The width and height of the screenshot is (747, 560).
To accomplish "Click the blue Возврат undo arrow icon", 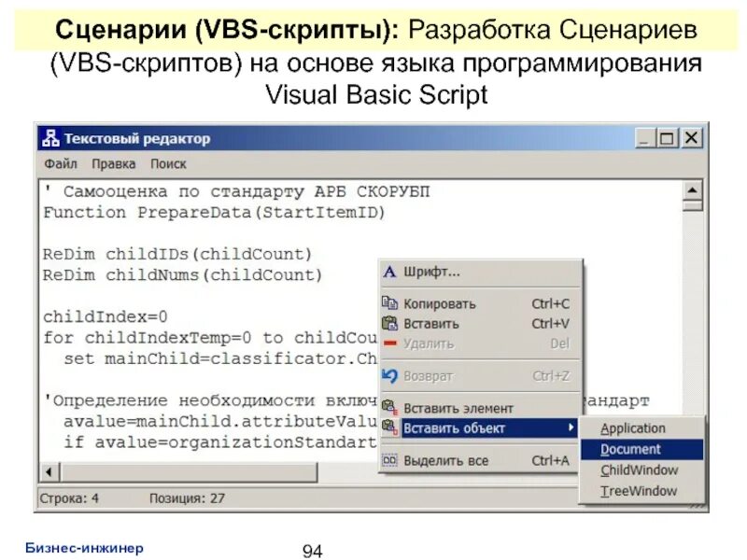I will click(x=389, y=376).
